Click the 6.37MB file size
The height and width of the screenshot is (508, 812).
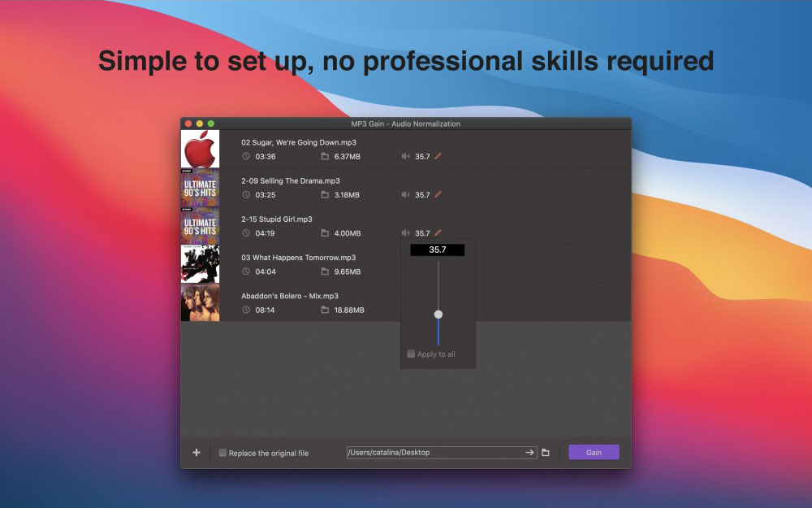pos(347,157)
